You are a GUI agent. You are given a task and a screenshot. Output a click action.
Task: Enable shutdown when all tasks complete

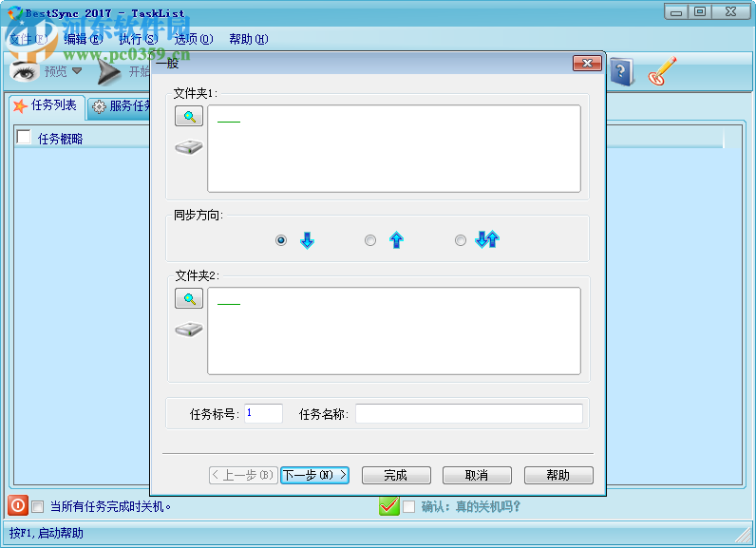pyautogui.click(x=38, y=506)
